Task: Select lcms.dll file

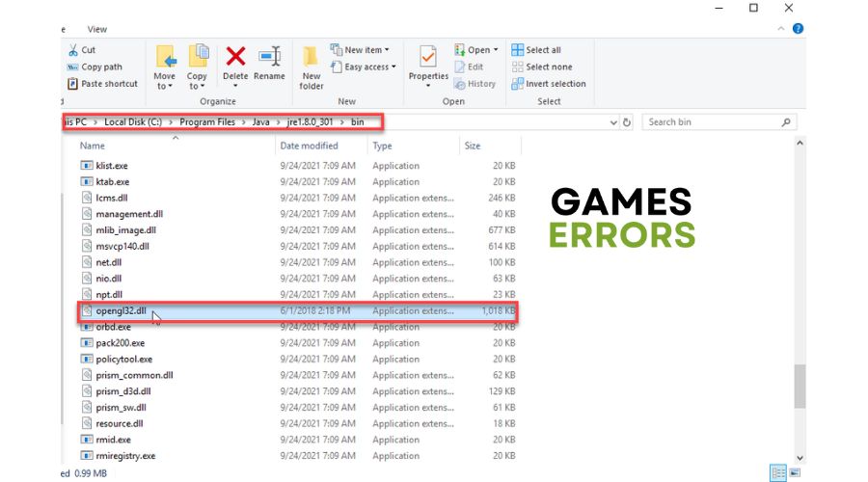Action: [297, 198]
